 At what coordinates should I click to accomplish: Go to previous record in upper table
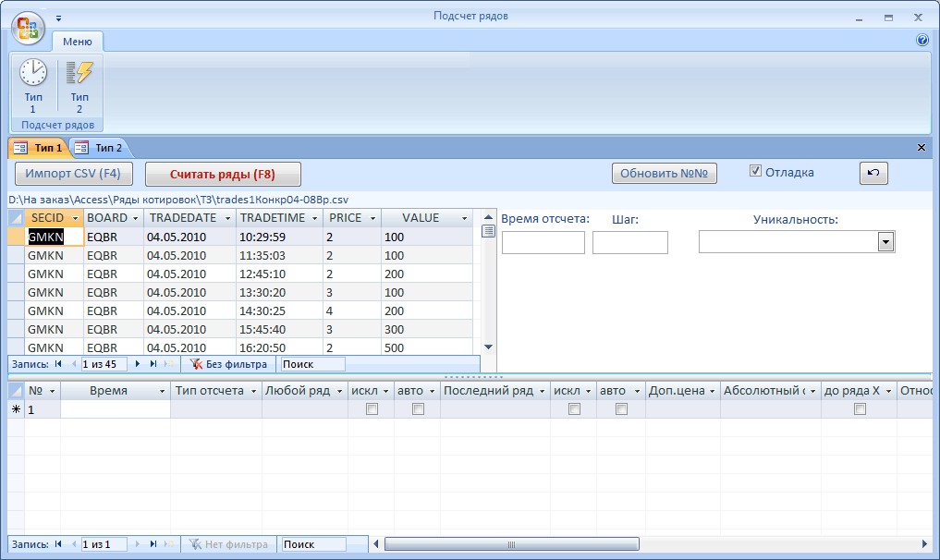pos(74,364)
